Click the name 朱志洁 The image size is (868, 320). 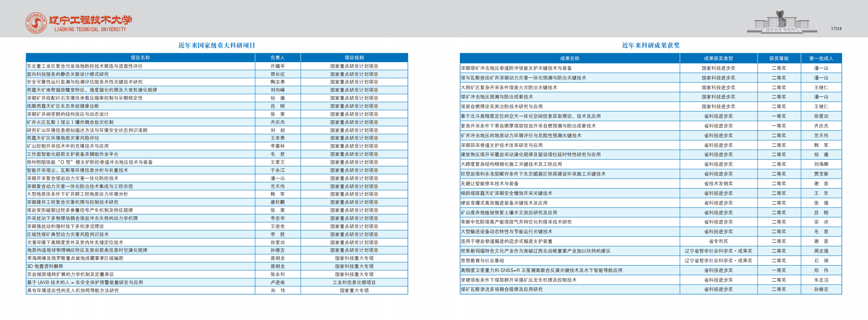tap(821, 280)
